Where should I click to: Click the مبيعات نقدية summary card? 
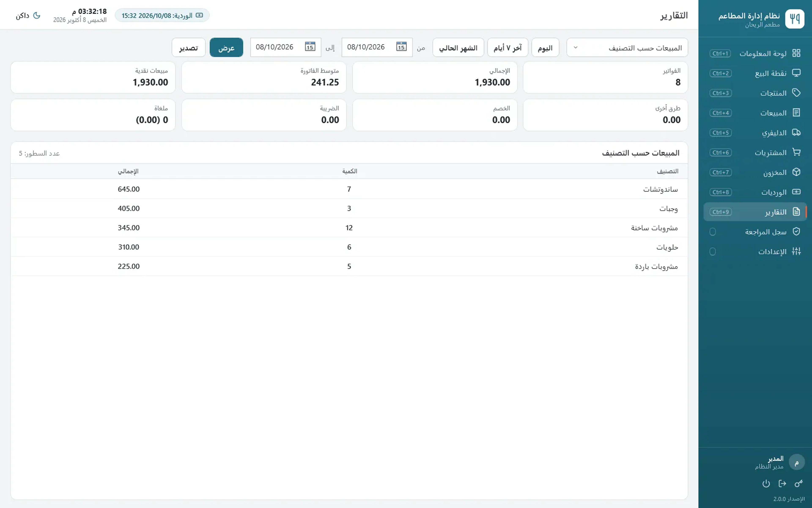click(93, 77)
